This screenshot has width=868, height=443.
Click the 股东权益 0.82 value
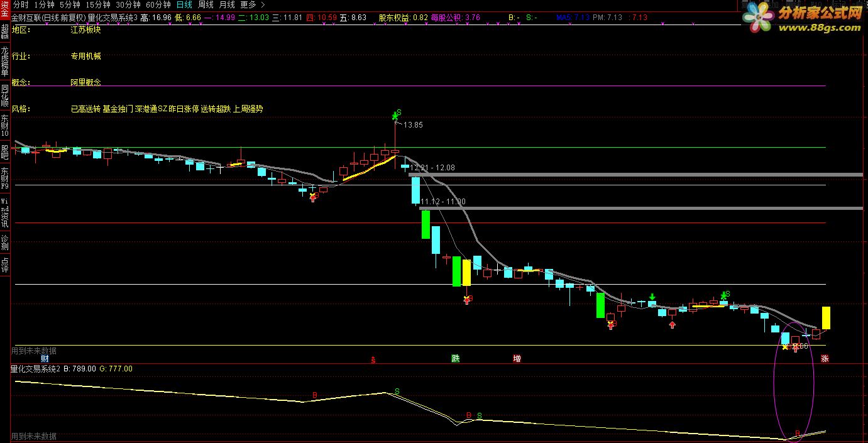(x=404, y=18)
